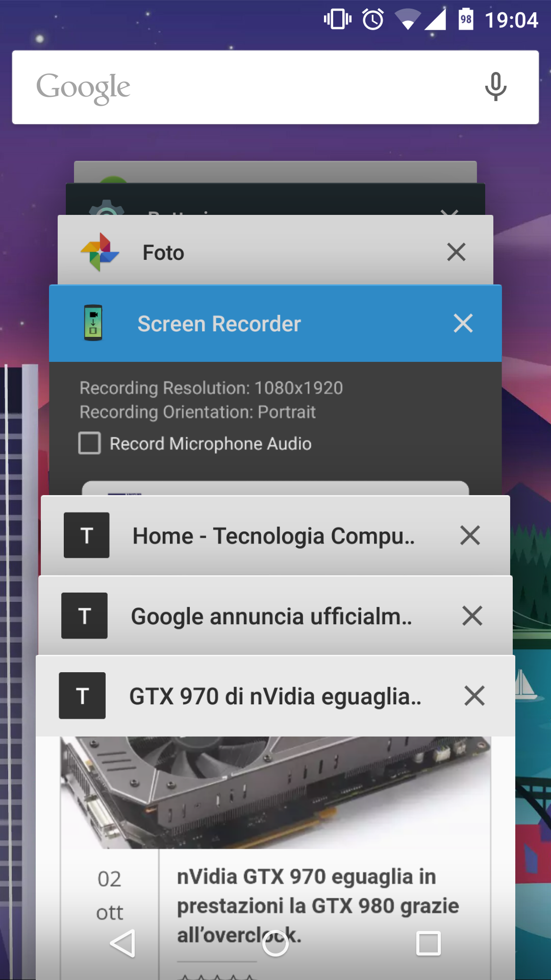Enable Record Microphone Audio checkbox
The image size is (551, 980).
pos(89,443)
